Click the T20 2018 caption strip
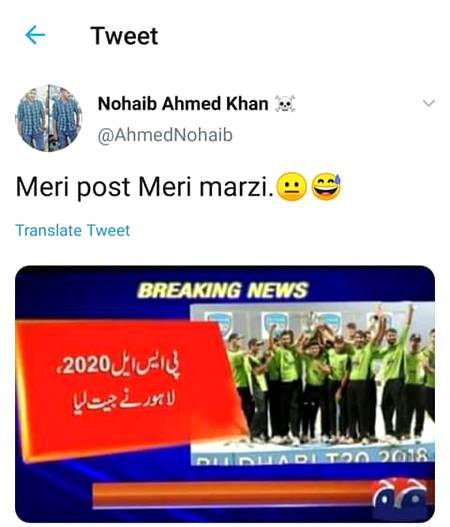Image resolution: width=450 pixels, height=527 pixels. pos(313,455)
